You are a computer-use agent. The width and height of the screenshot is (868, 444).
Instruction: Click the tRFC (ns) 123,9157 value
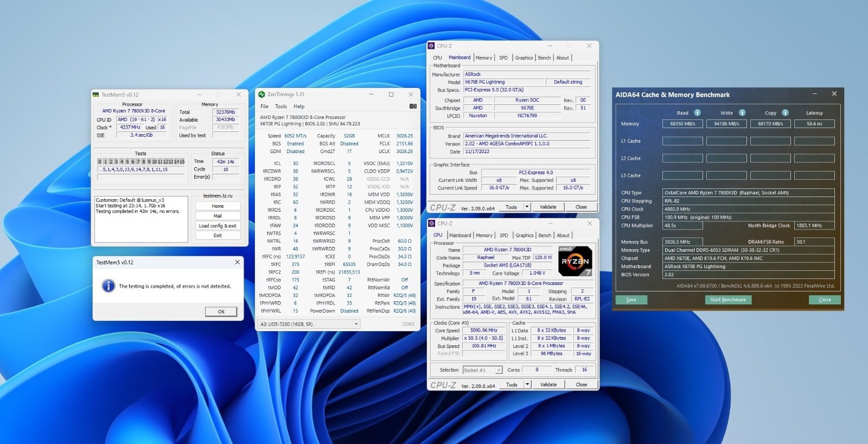[x=295, y=257]
